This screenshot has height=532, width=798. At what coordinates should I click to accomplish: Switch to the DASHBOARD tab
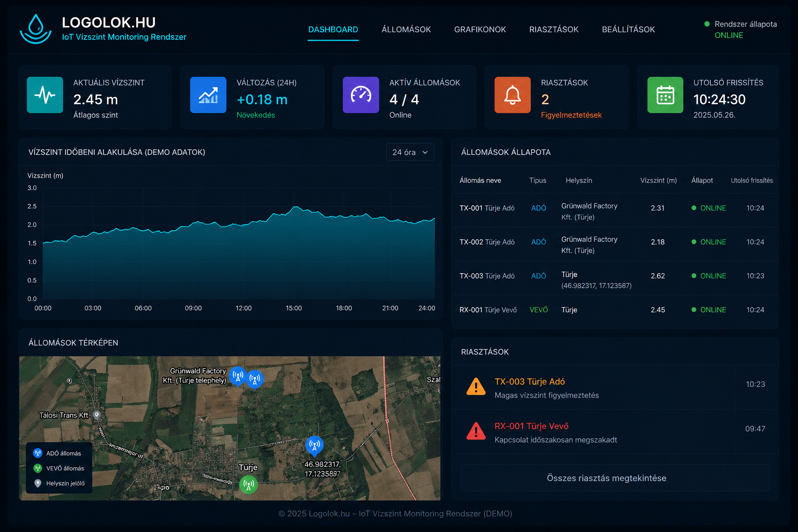333,30
